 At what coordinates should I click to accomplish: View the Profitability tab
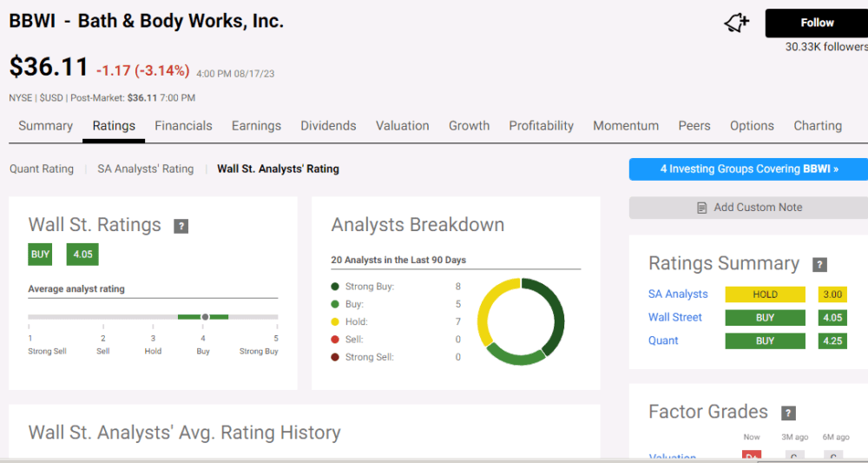pyautogui.click(x=542, y=126)
